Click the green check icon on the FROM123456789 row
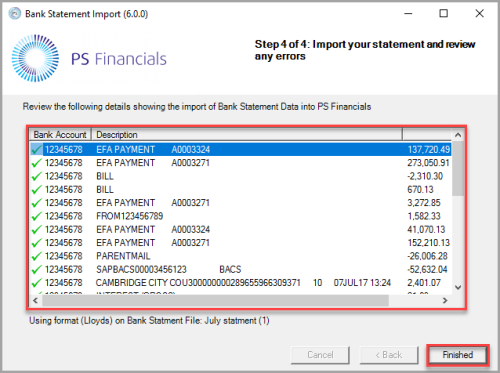 (36, 216)
